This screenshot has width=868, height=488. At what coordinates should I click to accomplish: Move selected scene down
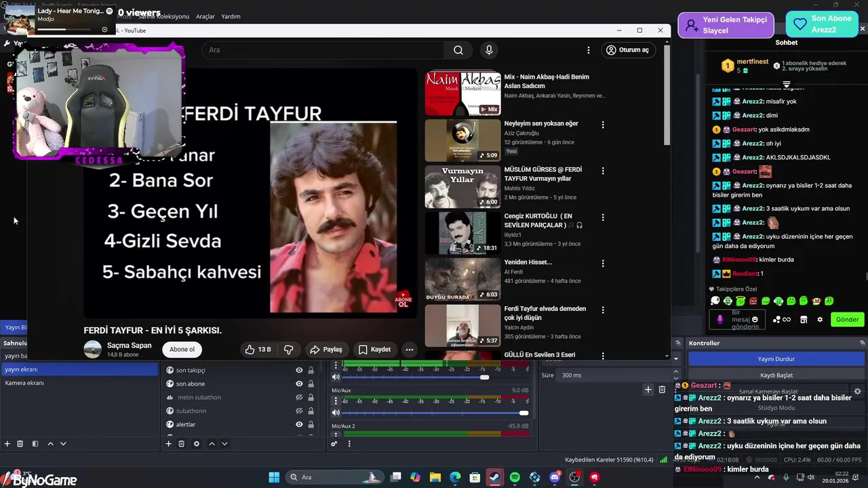click(x=63, y=444)
